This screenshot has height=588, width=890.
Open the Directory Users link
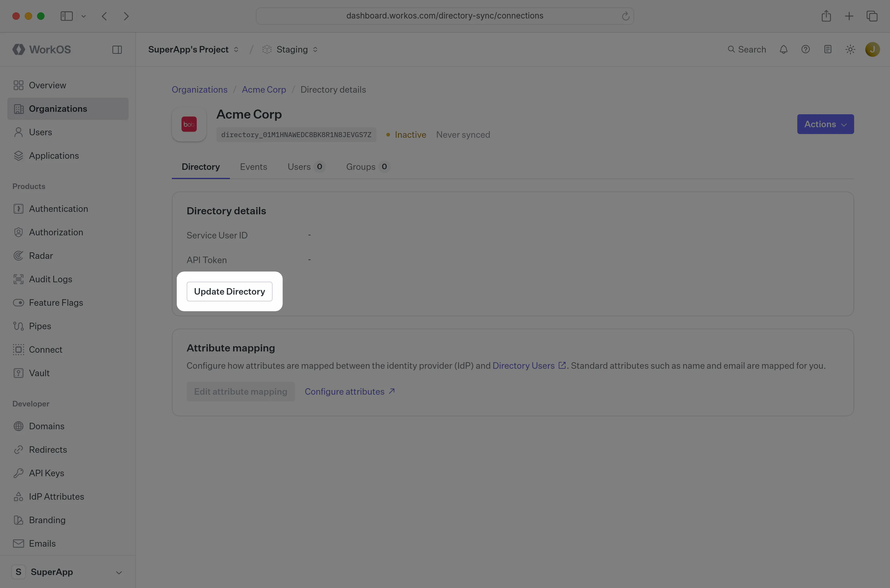point(529,366)
